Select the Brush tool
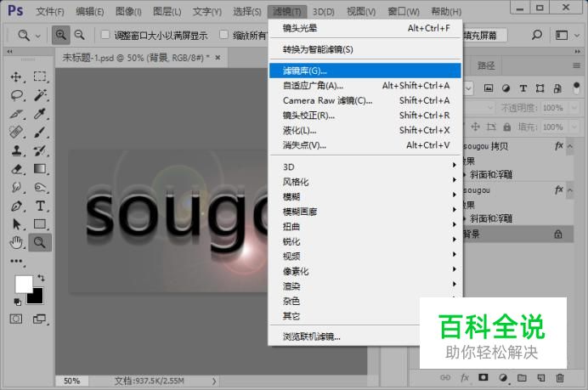The width and height of the screenshot is (588, 390). point(40,132)
